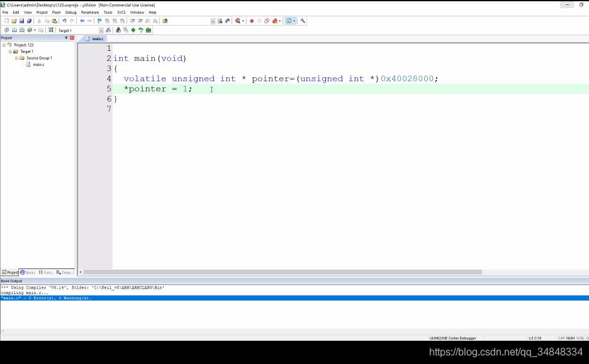Save the current file
This screenshot has height=364, width=589.
coord(22,21)
